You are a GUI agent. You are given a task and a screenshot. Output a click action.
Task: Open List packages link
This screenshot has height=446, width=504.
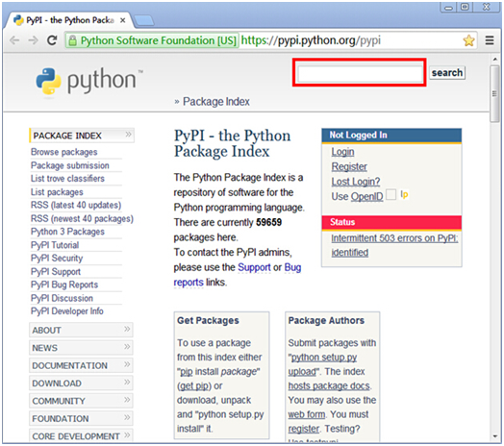point(57,192)
